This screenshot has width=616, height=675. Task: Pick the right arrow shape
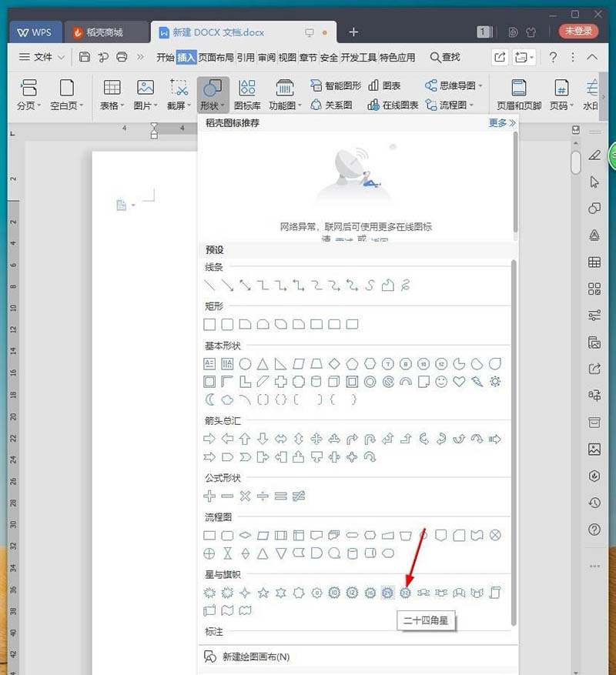coord(209,439)
